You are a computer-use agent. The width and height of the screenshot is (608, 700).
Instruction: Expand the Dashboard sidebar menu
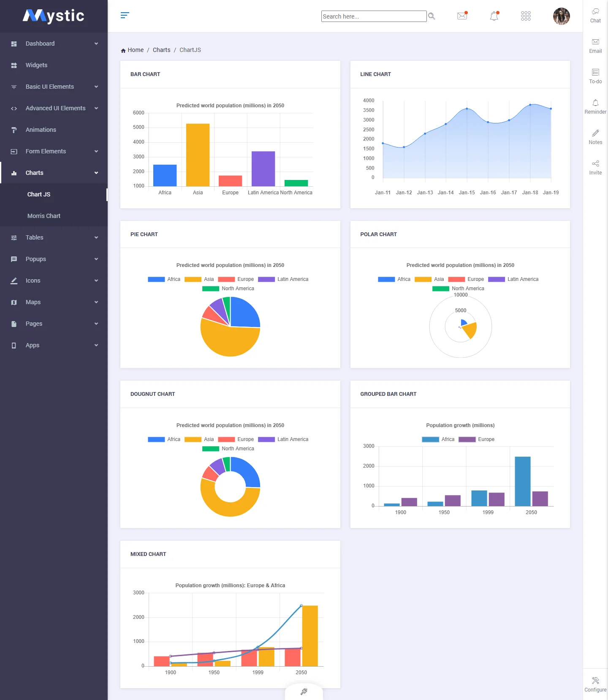tap(54, 44)
